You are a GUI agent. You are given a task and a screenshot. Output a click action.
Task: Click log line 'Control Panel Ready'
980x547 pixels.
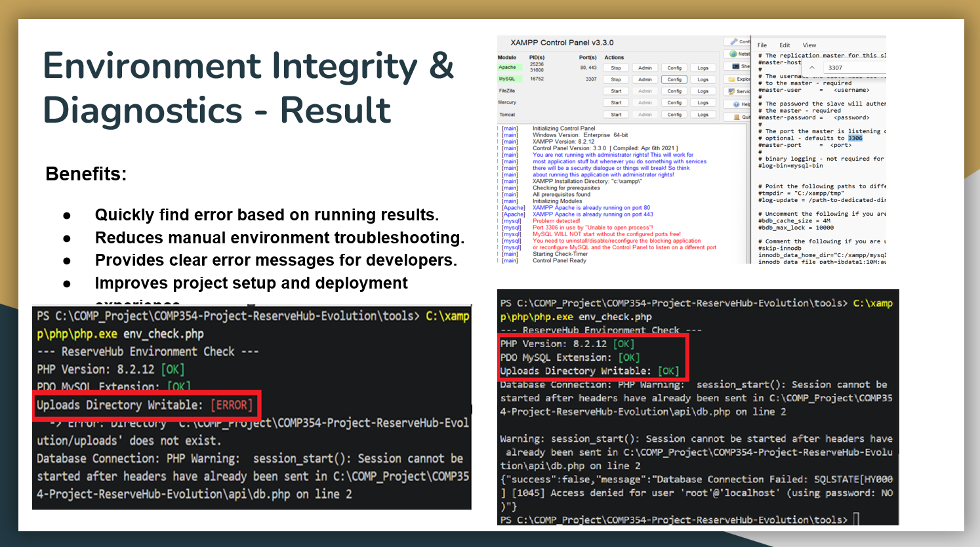tap(560, 260)
